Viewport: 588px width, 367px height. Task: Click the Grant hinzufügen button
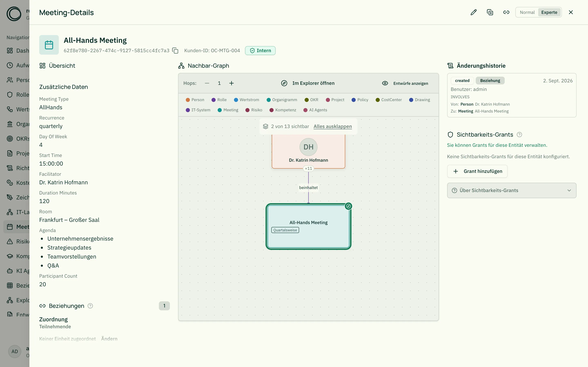tap(477, 171)
